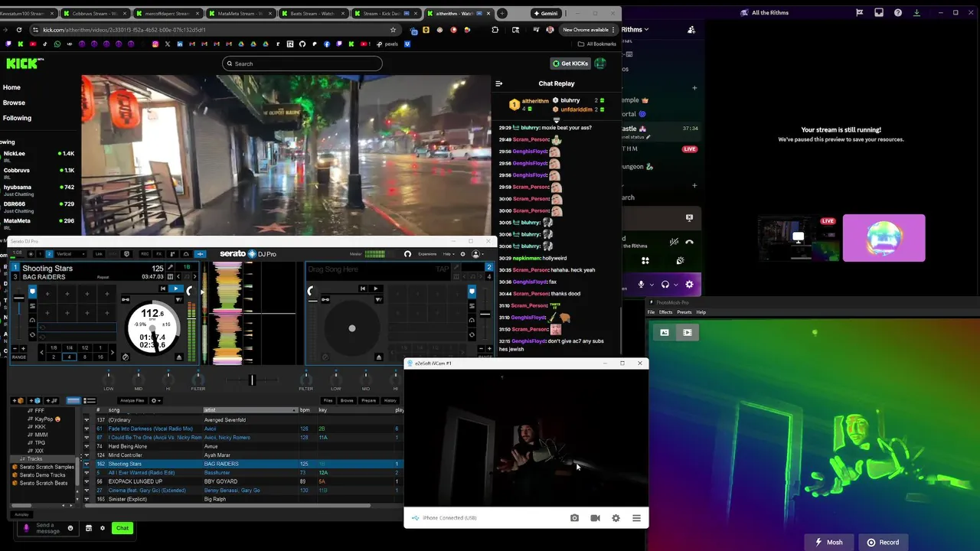Open Discord help icon
980x551 pixels.
point(898,12)
